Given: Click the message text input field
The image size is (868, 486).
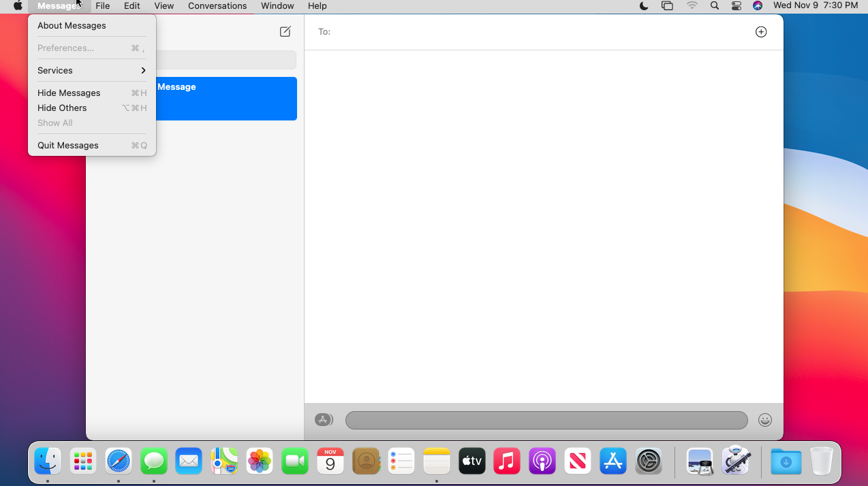Looking at the screenshot, I should 546,420.
